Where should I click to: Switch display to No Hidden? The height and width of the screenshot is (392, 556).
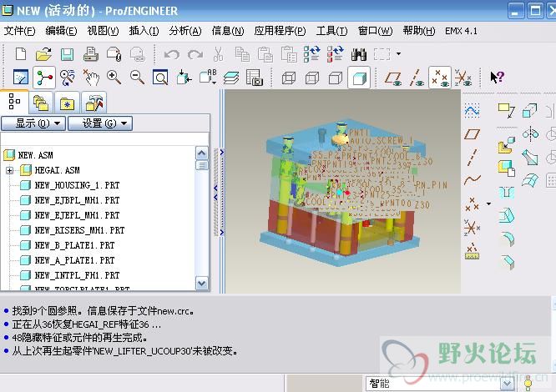(x=336, y=78)
